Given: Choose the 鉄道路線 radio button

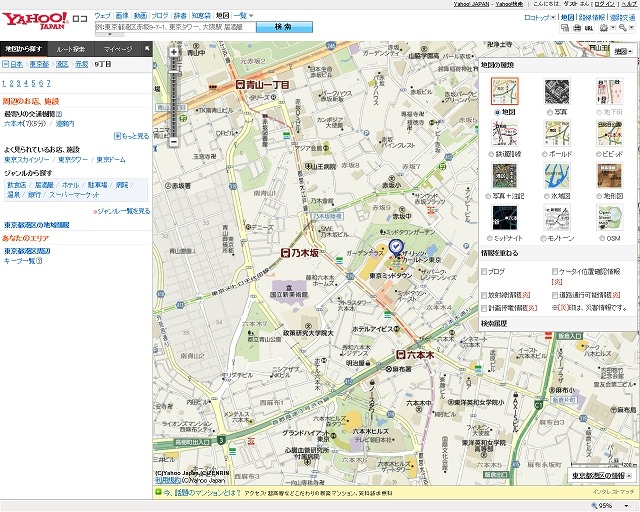Looking at the screenshot, I should pyautogui.click(x=491, y=154).
